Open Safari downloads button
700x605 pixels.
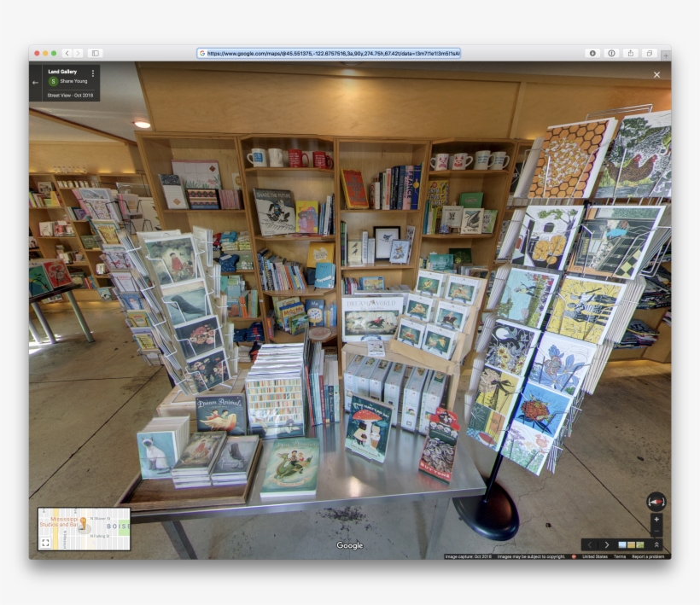(592, 53)
